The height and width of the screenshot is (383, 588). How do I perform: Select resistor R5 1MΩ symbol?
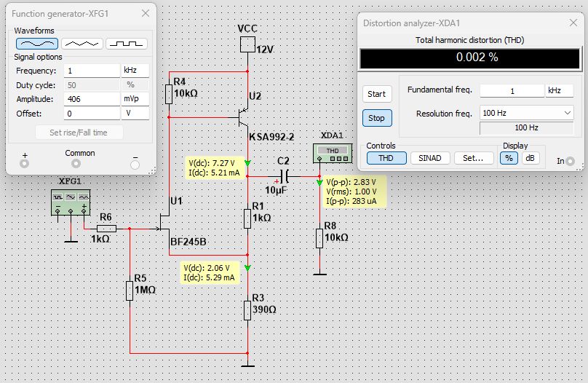point(130,291)
